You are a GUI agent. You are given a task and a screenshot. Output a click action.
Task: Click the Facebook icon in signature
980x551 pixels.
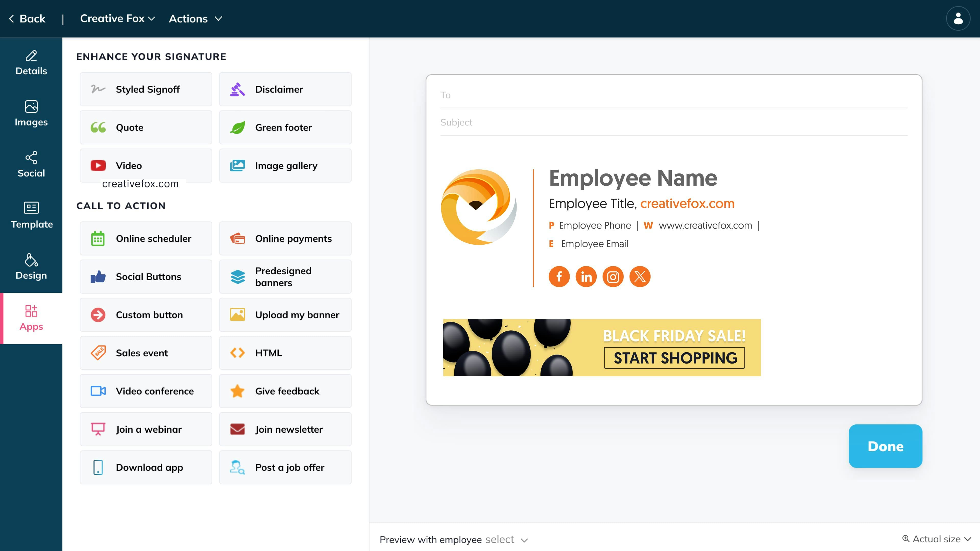click(x=559, y=277)
